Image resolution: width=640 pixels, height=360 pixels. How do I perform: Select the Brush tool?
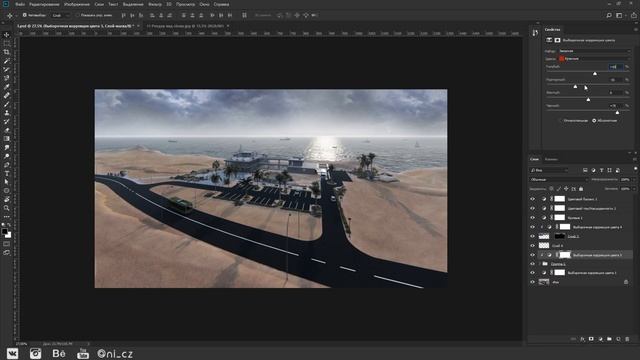pyautogui.click(x=7, y=104)
